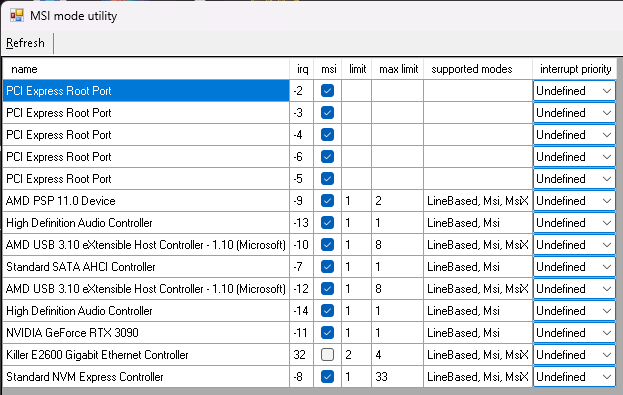Click the irq column header
Screen dimensions: 623x395
[302, 69]
